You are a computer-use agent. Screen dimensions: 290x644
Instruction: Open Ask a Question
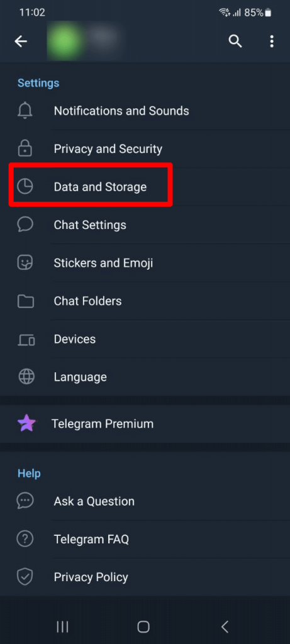click(145, 501)
